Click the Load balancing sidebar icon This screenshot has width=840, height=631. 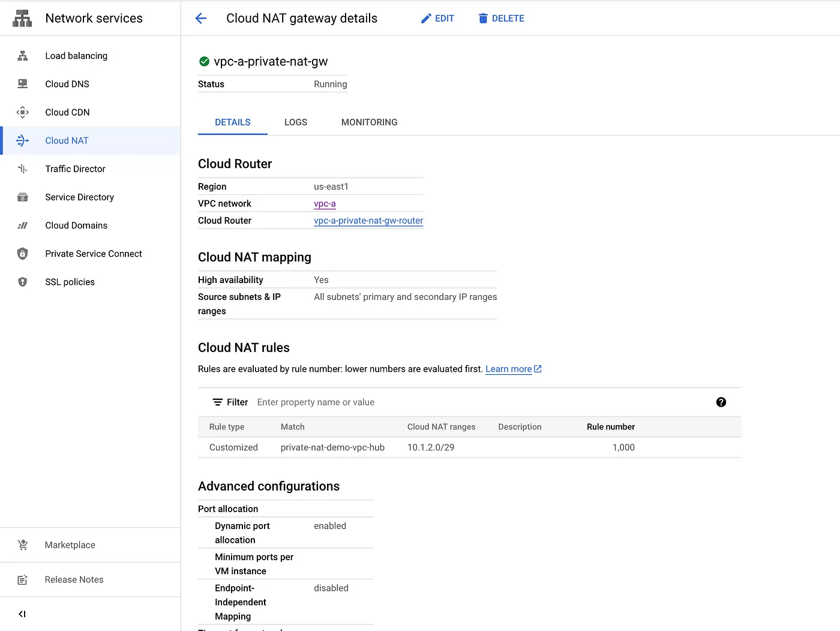pos(23,56)
